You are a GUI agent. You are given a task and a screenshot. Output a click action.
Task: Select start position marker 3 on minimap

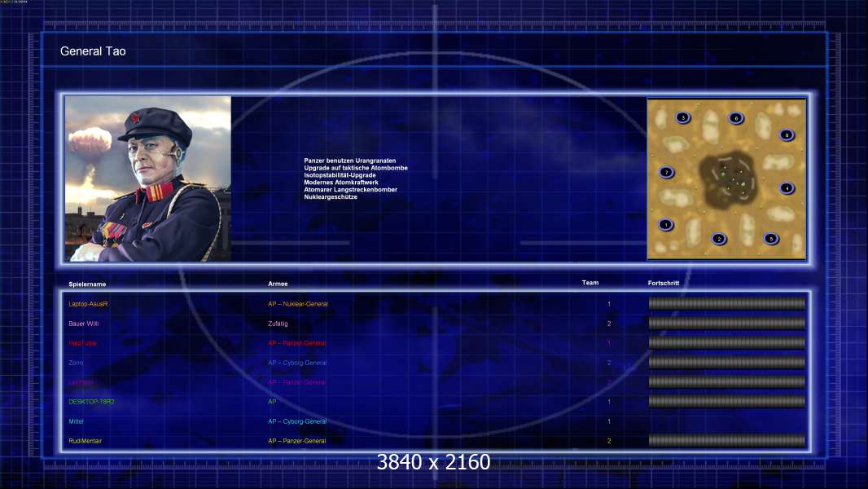[x=683, y=117]
